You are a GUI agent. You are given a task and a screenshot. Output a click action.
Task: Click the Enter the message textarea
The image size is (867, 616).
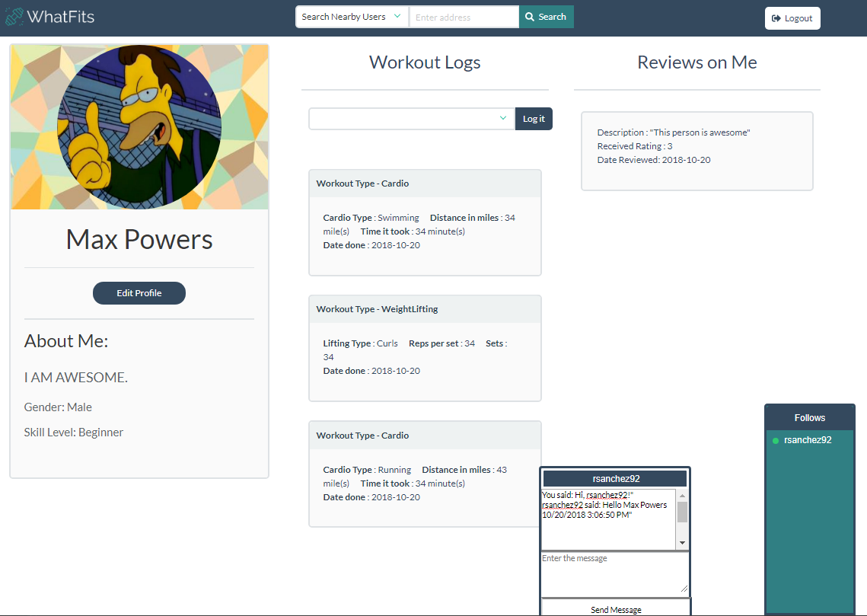tap(615, 574)
